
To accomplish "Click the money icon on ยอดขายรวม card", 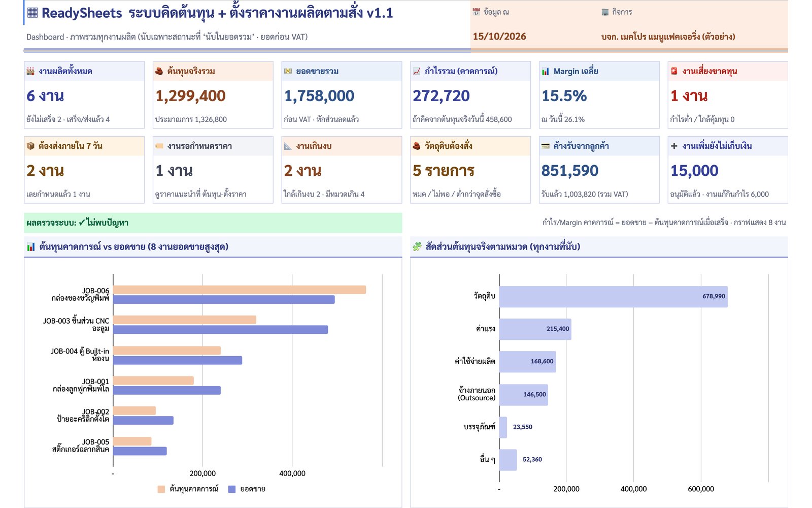I will (x=288, y=71).
